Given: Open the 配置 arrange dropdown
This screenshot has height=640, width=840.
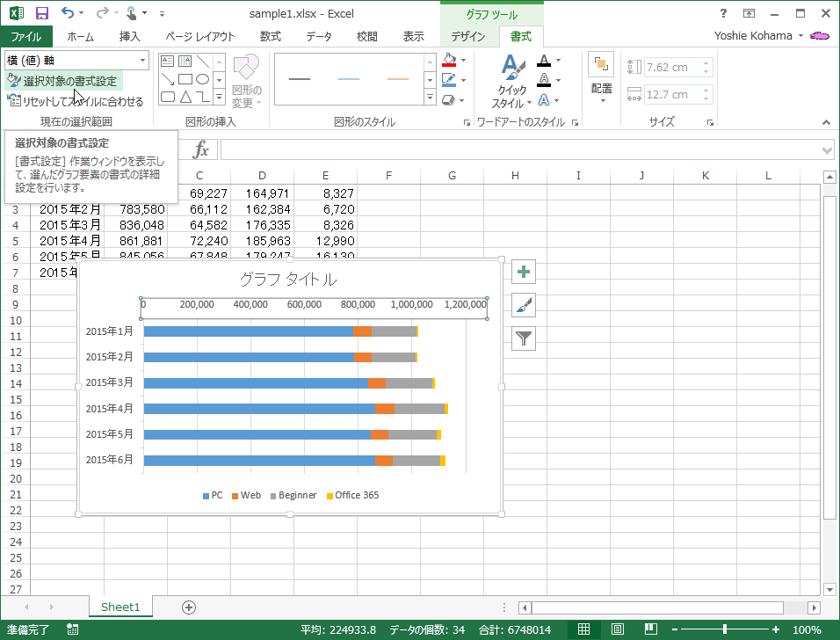Looking at the screenshot, I should click(602, 78).
